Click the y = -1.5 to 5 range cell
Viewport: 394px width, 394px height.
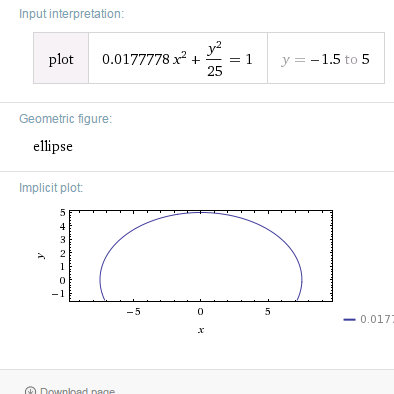point(326,58)
